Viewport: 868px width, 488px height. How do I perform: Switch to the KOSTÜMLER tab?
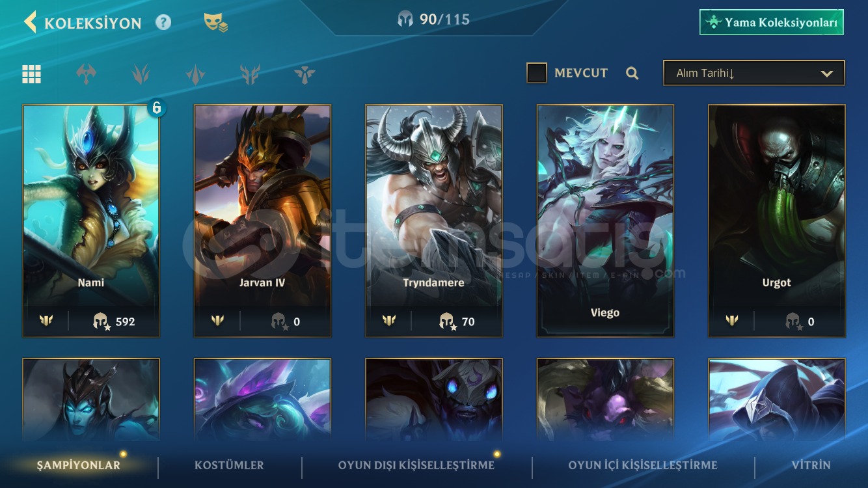[x=229, y=465]
